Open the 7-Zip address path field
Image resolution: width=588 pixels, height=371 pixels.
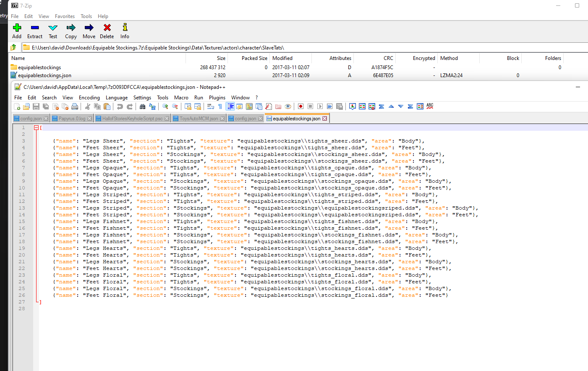click(304, 47)
